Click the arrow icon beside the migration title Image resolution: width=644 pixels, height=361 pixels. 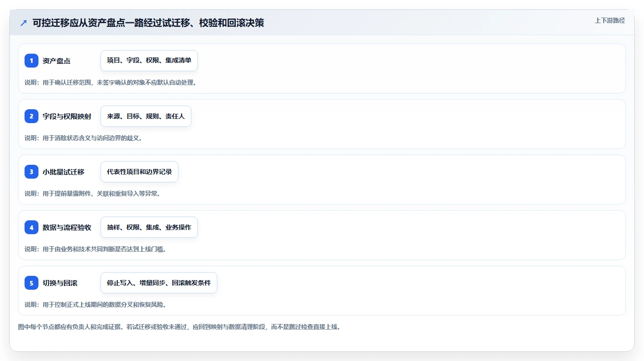24,23
